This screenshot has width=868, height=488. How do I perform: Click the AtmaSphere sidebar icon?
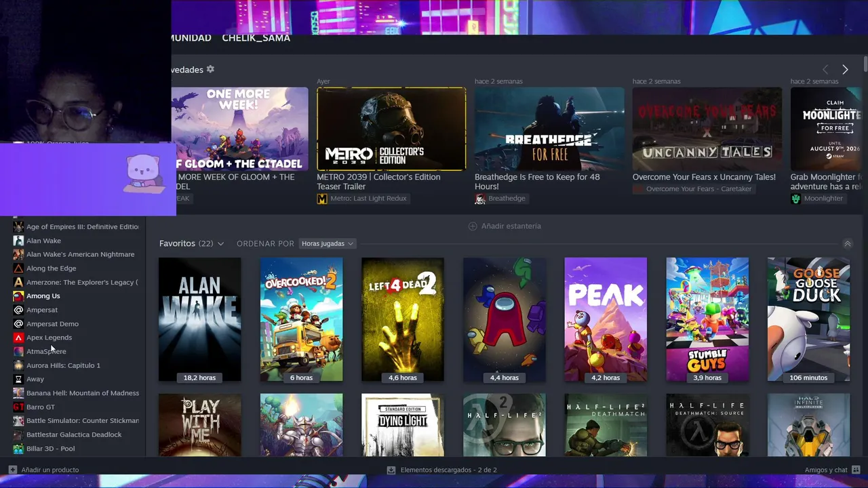click(x=18, y=351)
